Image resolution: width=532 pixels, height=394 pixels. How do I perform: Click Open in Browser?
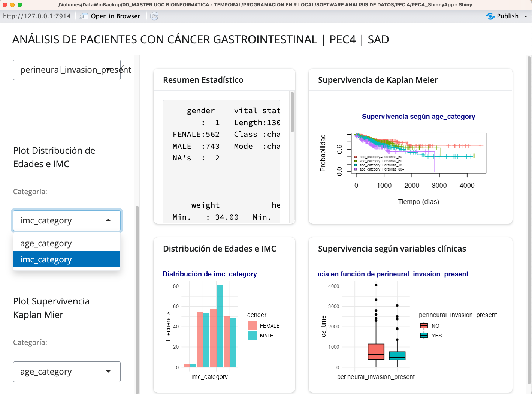point(114,16)
